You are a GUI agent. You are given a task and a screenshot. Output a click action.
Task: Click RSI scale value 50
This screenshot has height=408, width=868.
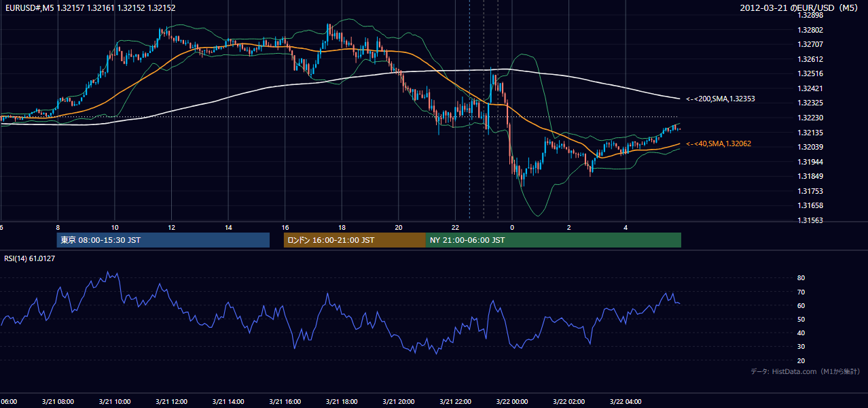coord(801,319)
